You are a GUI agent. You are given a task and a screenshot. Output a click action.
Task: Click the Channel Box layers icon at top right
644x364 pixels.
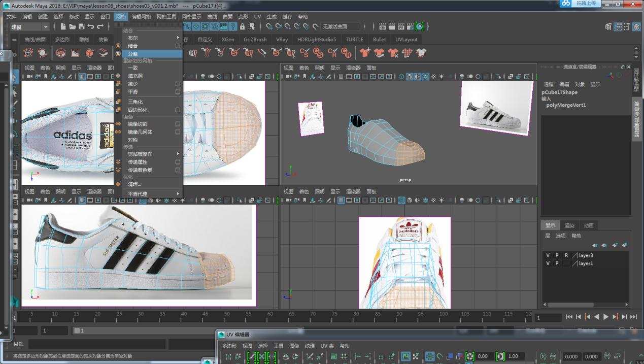pos(637,27)
